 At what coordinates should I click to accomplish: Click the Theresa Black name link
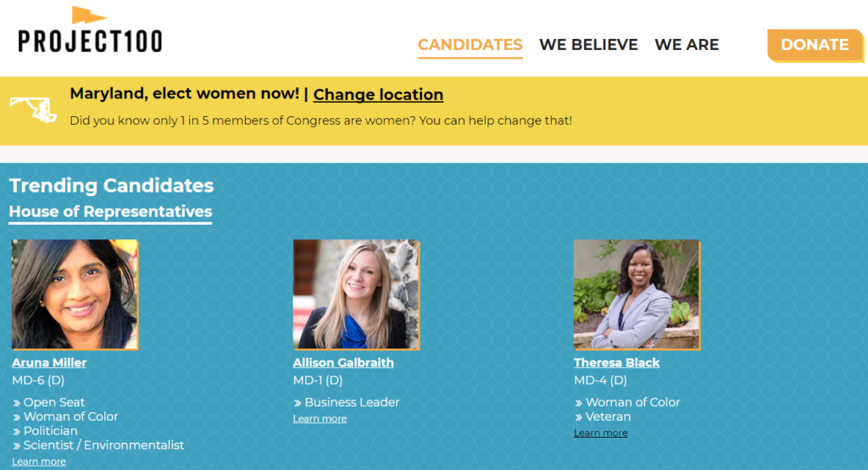click(x=616, y=363)
